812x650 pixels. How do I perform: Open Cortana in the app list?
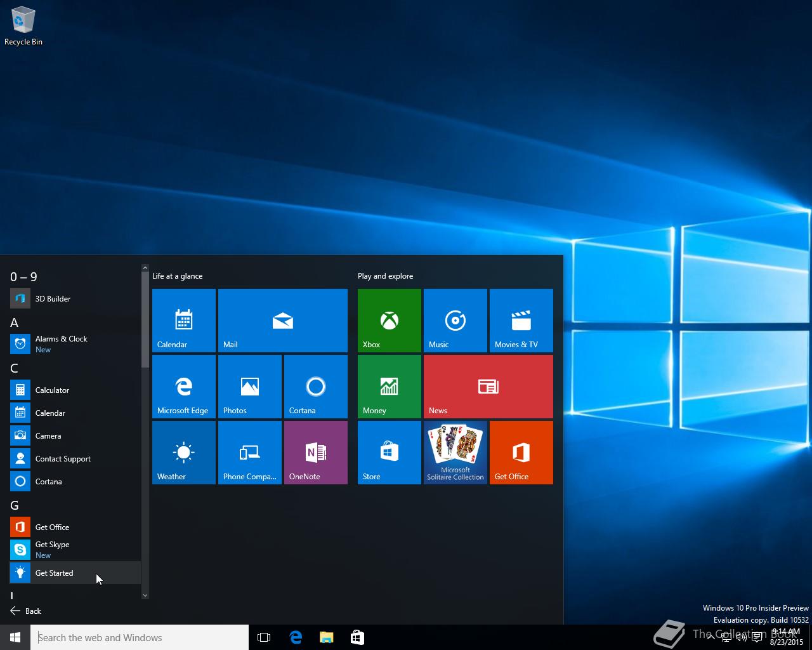75,481
